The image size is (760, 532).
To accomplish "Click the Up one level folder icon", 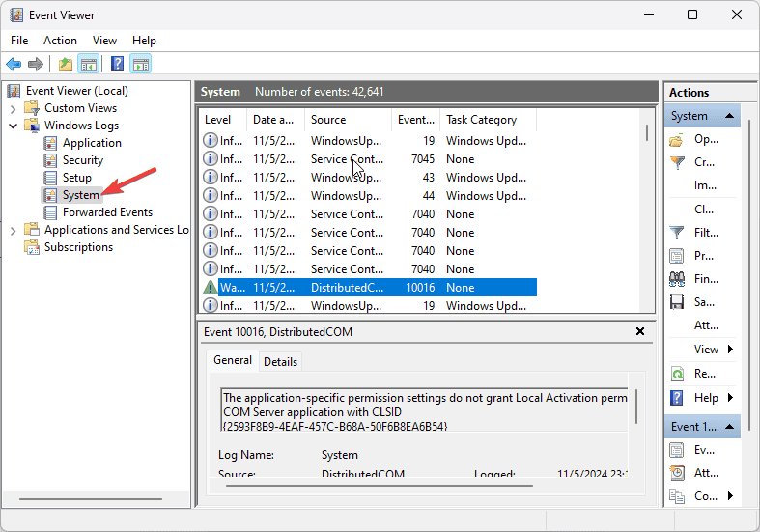I will [66, 64].
